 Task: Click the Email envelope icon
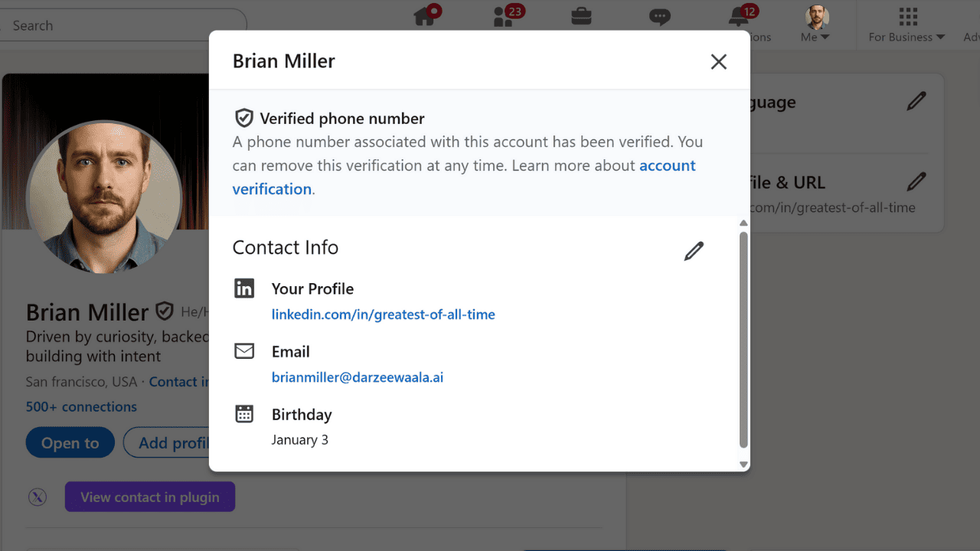(x=244, y=350)
